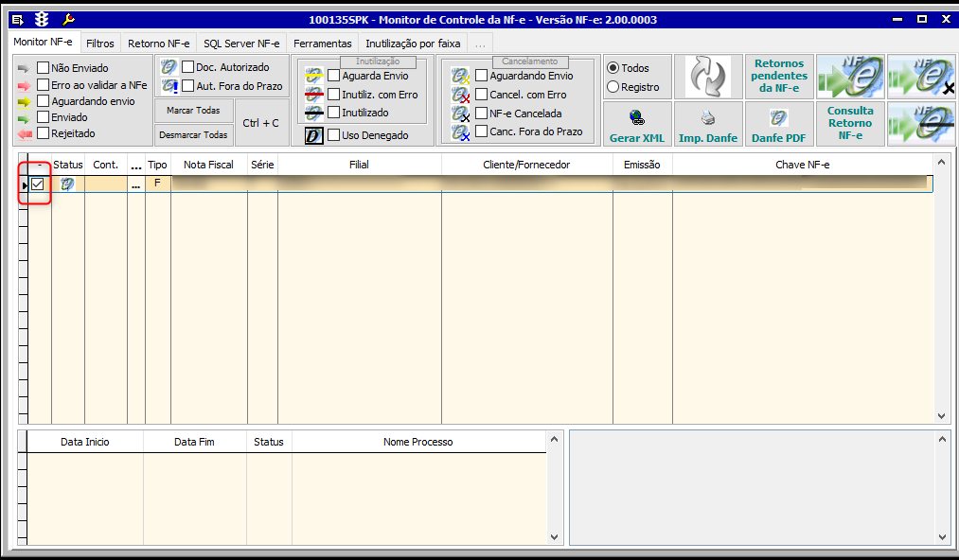
Task: Click the Danfe PDF icon
Action: [x=778, y=118]
